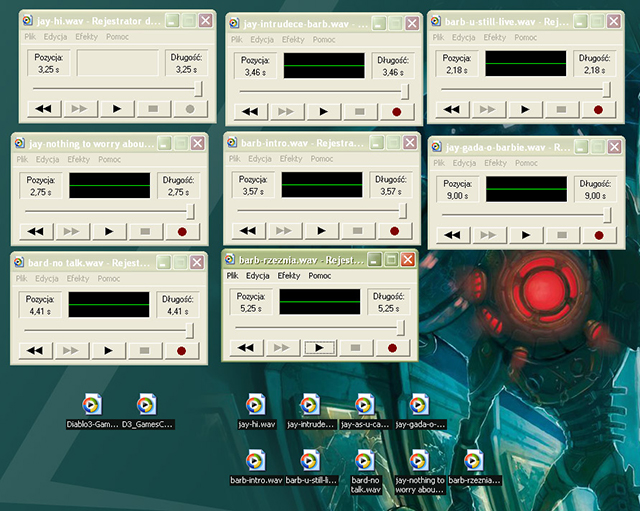
Task: Select the D3_GamesC... desktop icon
Action: 147,411
